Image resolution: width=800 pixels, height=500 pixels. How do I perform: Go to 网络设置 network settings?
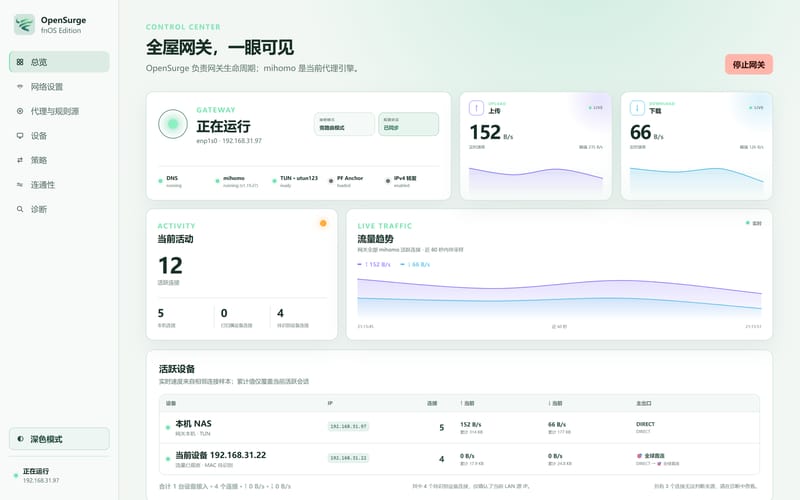(59, 87)
